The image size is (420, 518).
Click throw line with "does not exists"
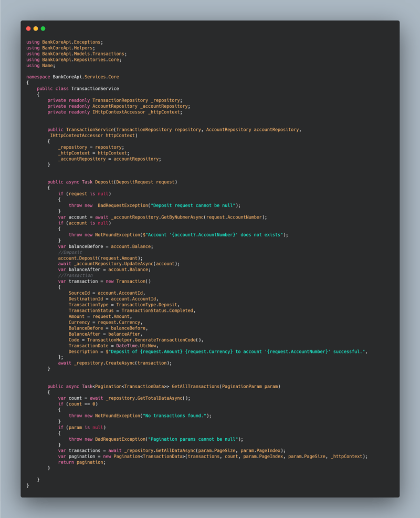[x=178, y=235]
